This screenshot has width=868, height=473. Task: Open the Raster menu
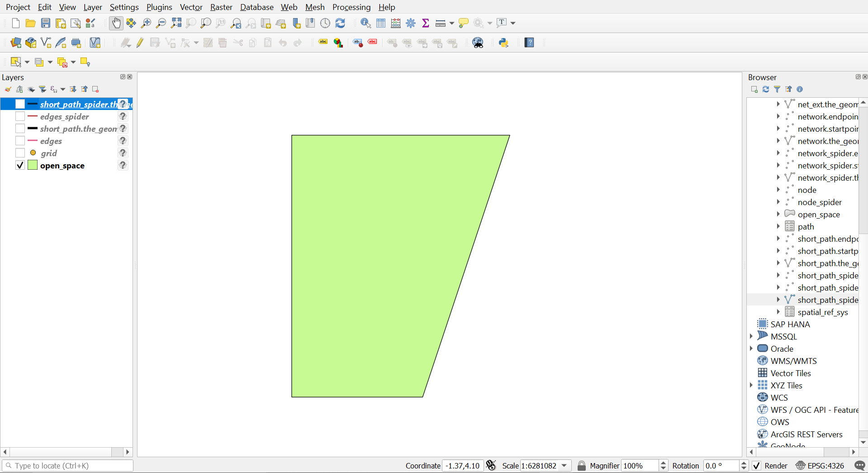221,7
